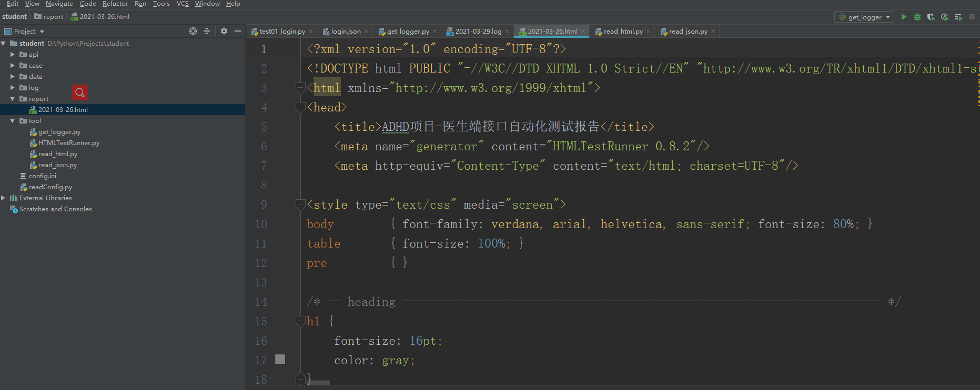Close the 2021-03-29.log tab
This screenshot has height=390, width=980.
(508, 32)
